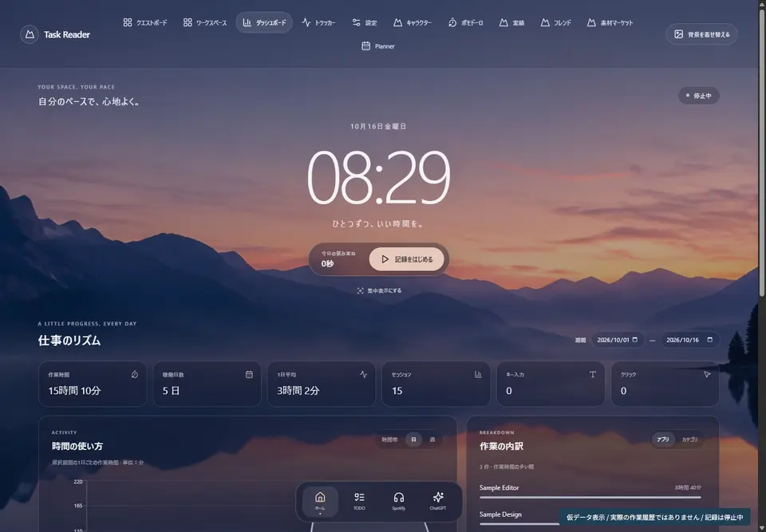Open the ワークスペース nav item
The height and width of the screenshot is (532, 766).
[x=205, y=22]
